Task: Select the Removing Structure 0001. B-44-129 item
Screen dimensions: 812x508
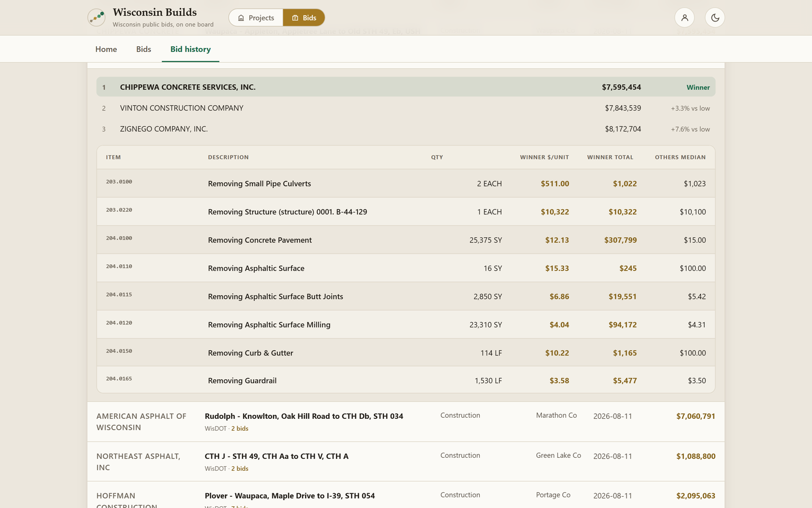Action: click(x=406, y=212)
